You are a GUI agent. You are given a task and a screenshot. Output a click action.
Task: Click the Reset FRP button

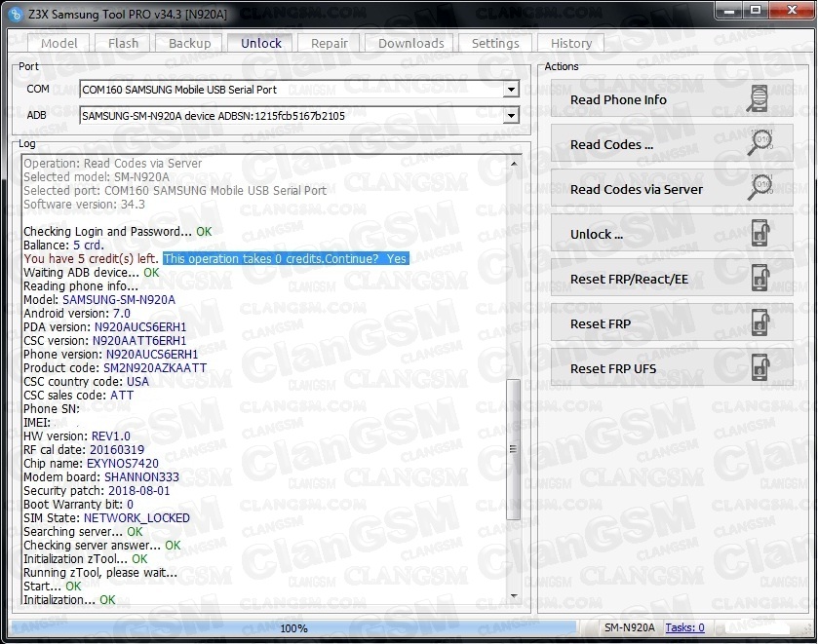tap(672, 322)
